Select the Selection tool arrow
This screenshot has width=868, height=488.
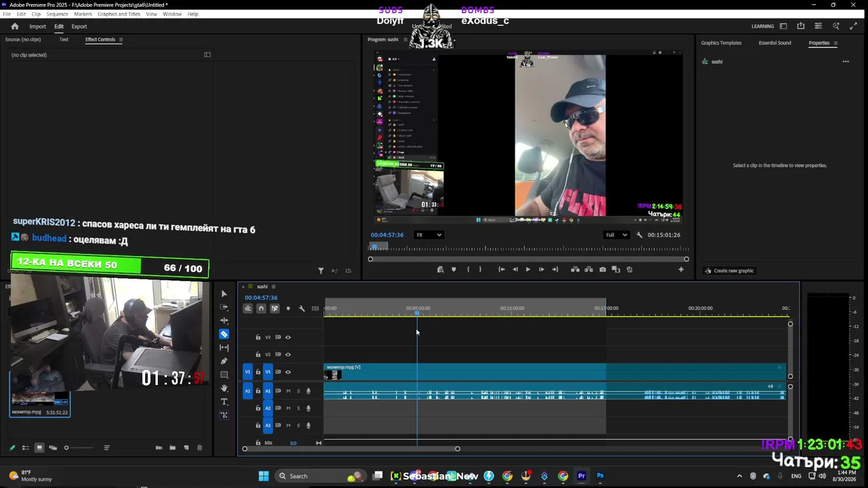pos(224,293)
